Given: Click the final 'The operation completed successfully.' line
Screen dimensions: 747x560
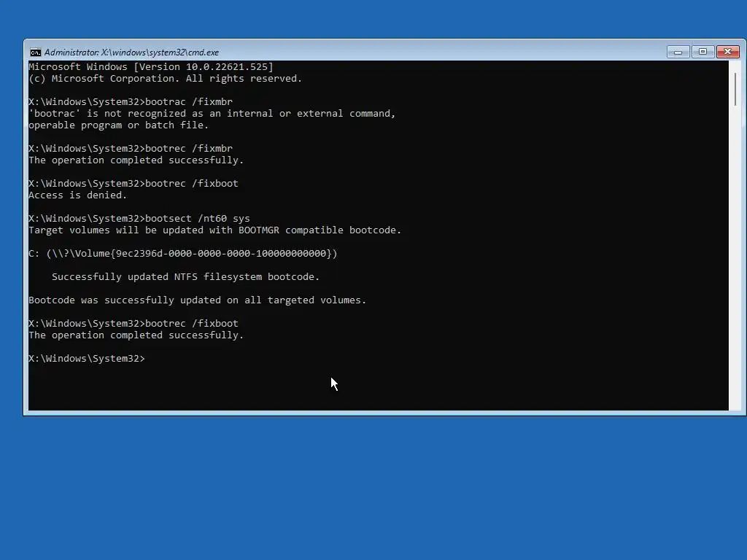Looking at the screenshot, I should point(136,335).
